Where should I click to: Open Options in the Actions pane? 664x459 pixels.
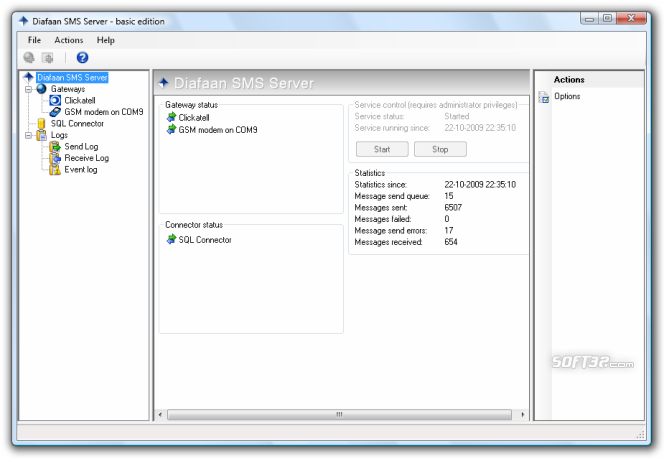[x=567, y=96]
